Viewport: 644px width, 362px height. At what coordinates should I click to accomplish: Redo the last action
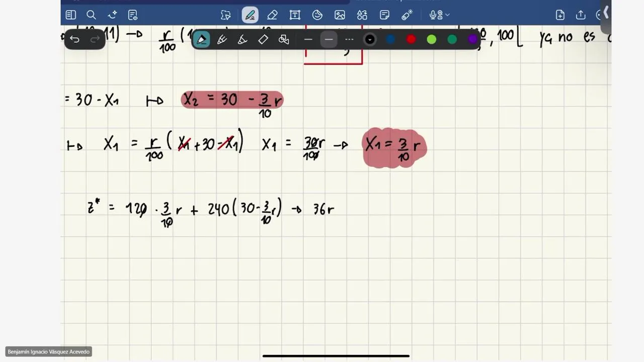point(95,39)
